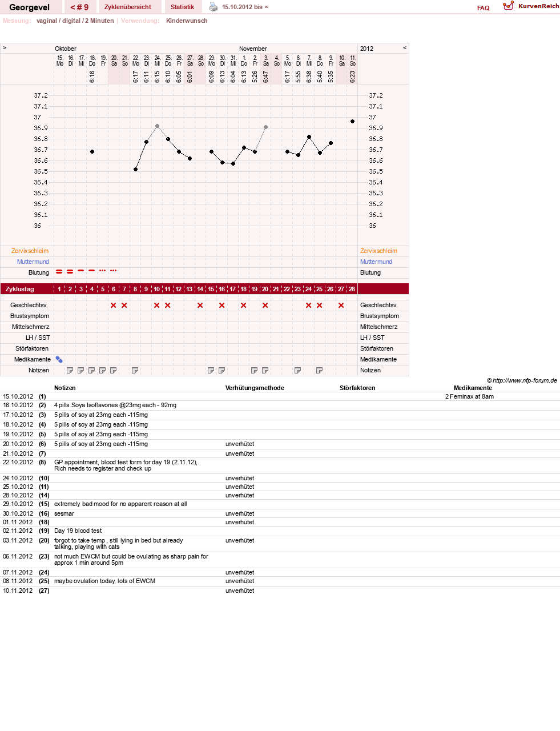Click the Geschlechtsv. X mark on day 27
Image resolution: width=560 pixels, height=731 pixels.
pyautogui.click(x=341, y=305)
